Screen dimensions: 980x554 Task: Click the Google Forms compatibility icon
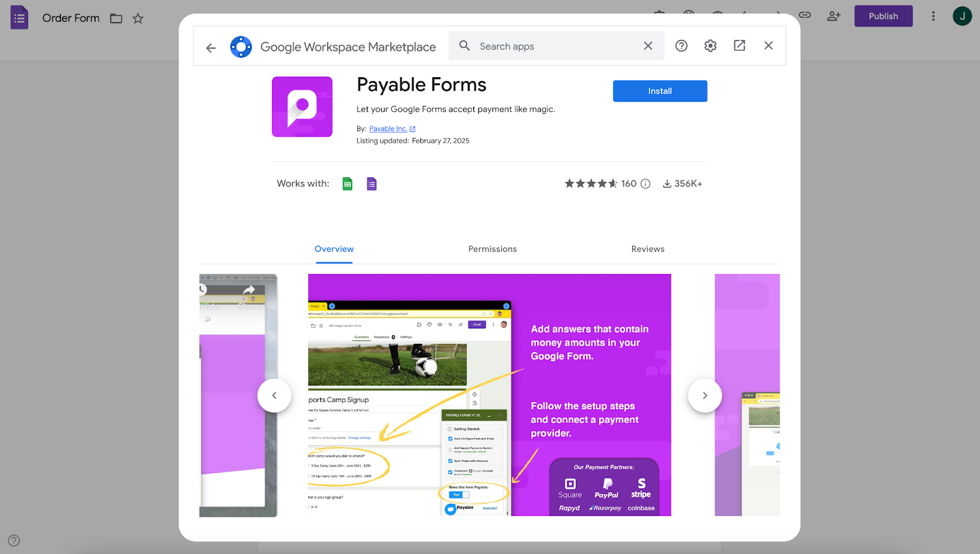coord(372,184)
